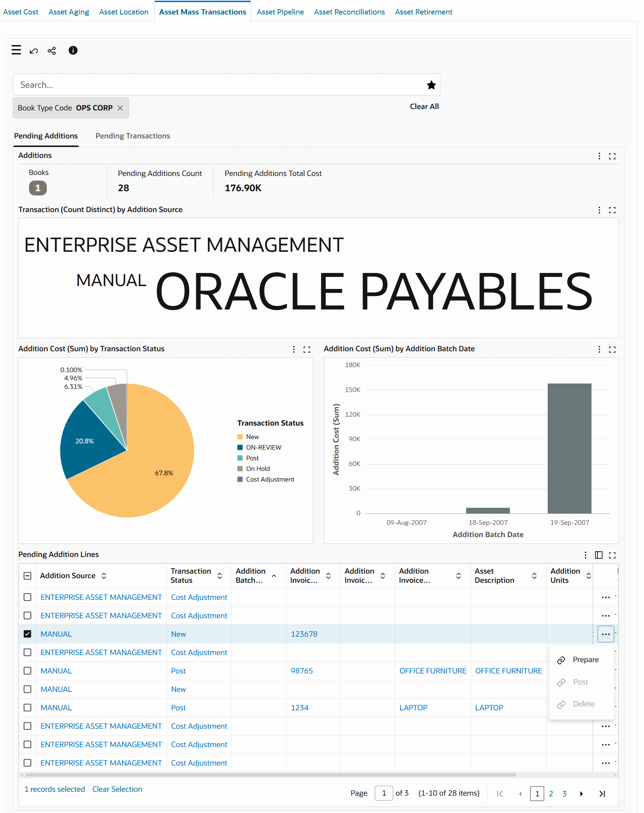Maximize the Pending Addition Lines table
The height and width of the screenshot is (813, 644).
tap(613, 555)
